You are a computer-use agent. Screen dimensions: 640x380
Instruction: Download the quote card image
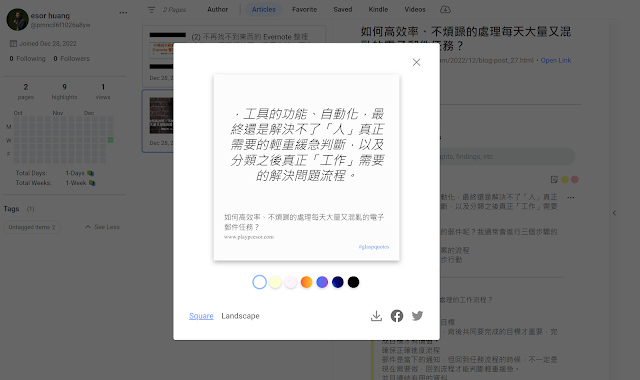coord(376,316)
